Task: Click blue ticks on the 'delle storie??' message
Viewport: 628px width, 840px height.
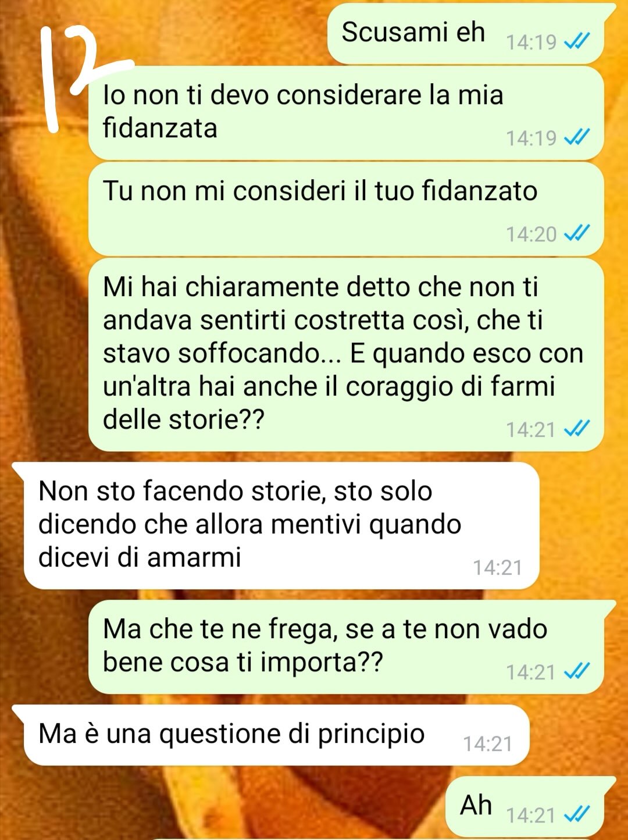Action: [x=577, y=429]
